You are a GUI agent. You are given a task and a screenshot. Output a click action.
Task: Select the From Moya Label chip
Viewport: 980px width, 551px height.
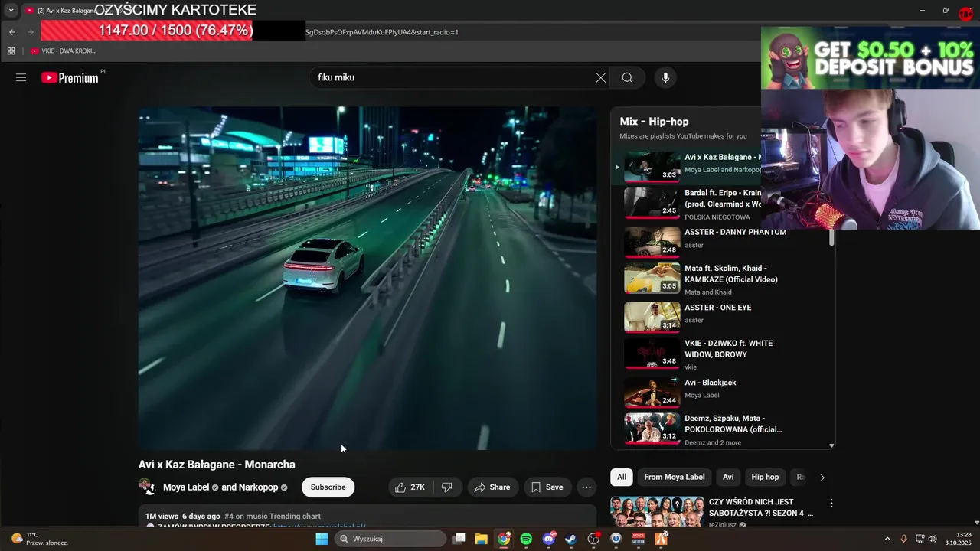click(x=675, y=477)
